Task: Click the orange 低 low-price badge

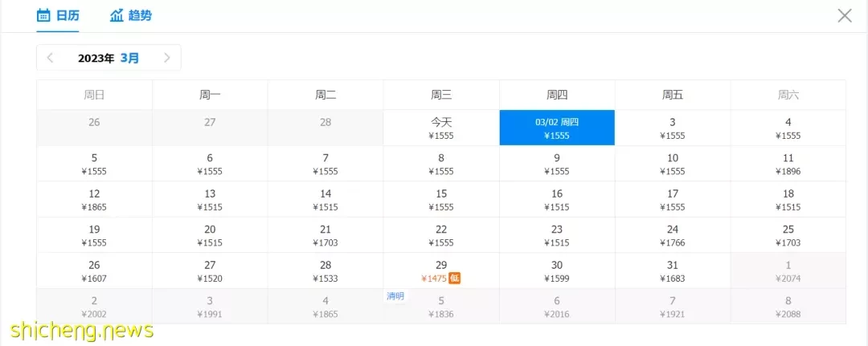Action: pos(454,278)
